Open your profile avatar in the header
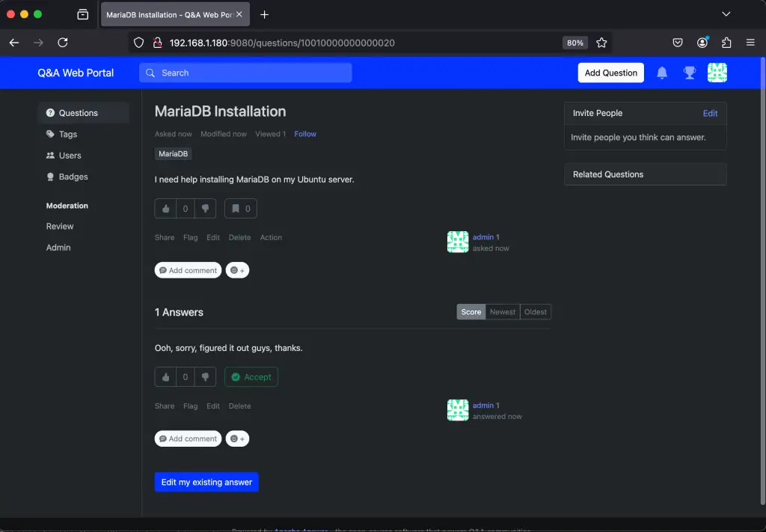 tap(717, 73)
